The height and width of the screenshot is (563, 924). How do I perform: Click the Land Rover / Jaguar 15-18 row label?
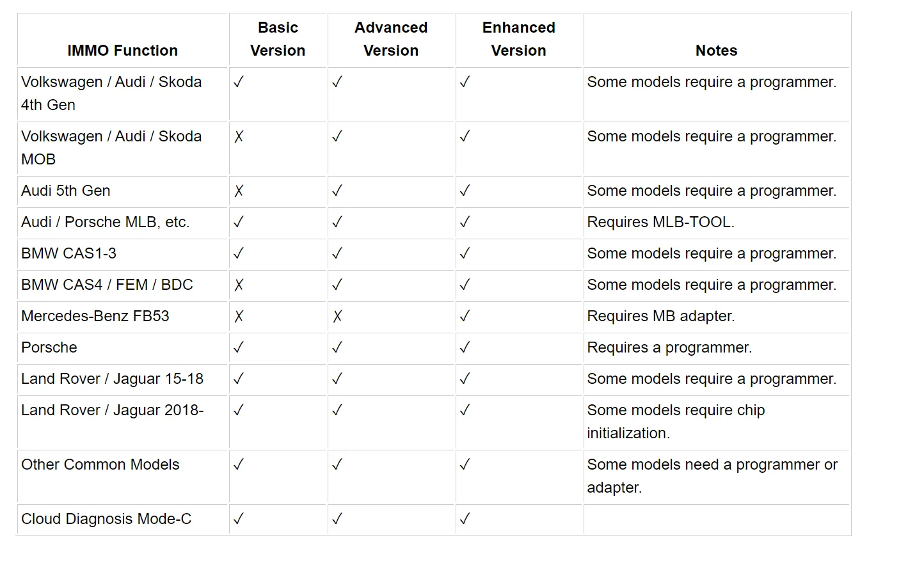(112, 379)
